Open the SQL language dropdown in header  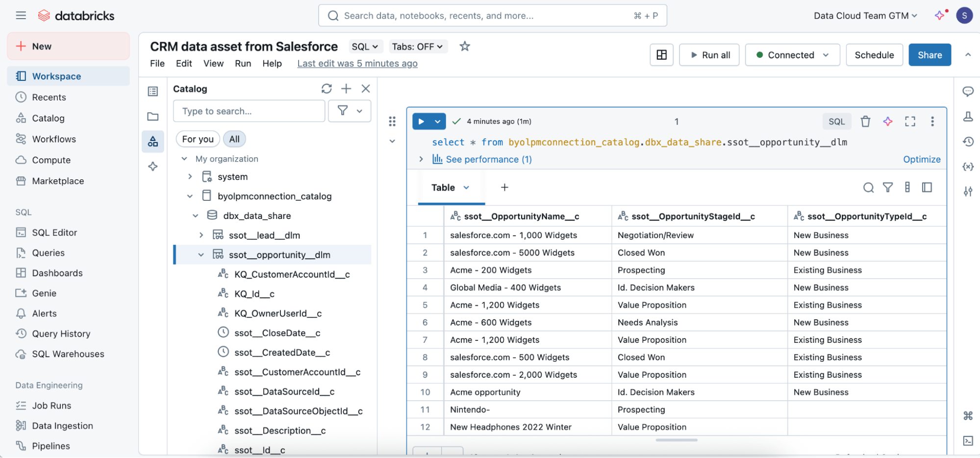365,47
